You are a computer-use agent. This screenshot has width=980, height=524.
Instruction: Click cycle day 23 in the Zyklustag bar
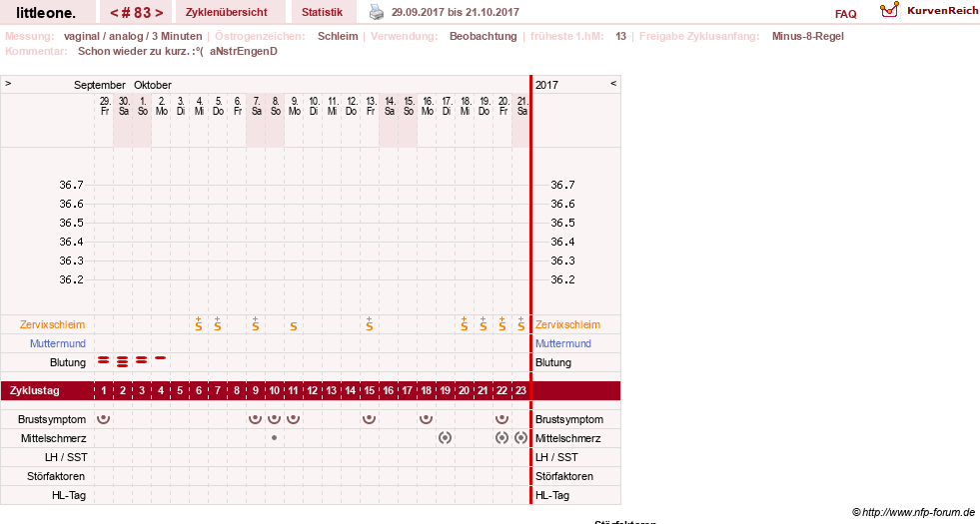[520, 391]
